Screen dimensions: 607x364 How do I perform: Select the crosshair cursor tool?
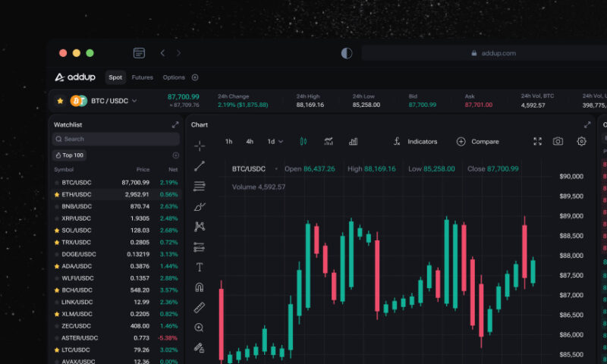point(200,146)
